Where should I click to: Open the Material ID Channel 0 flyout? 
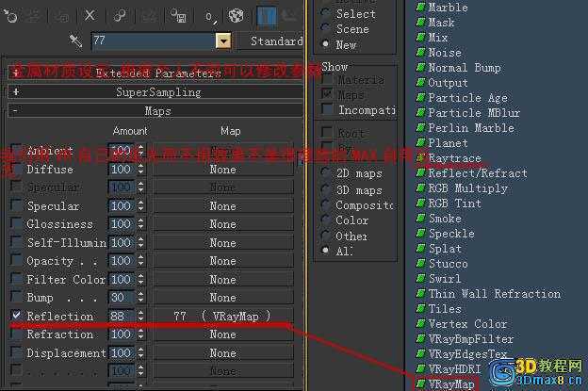pyautogui.click(x=210, y=17)
